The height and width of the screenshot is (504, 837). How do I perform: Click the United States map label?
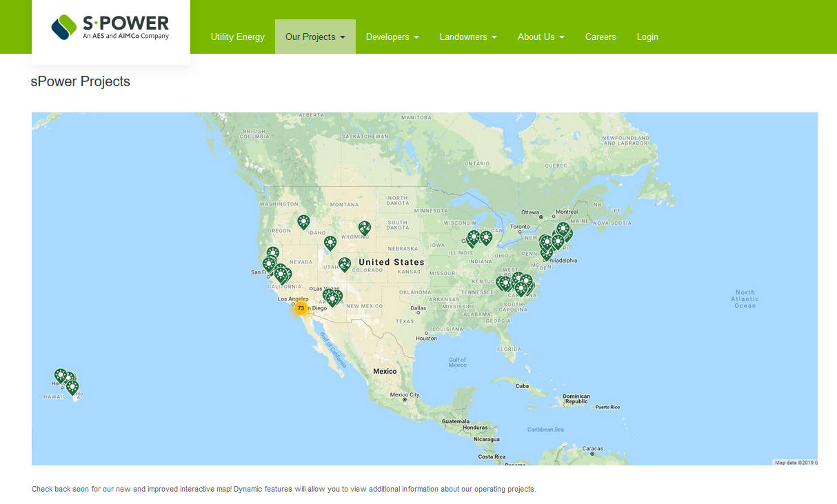click(392, 262)
